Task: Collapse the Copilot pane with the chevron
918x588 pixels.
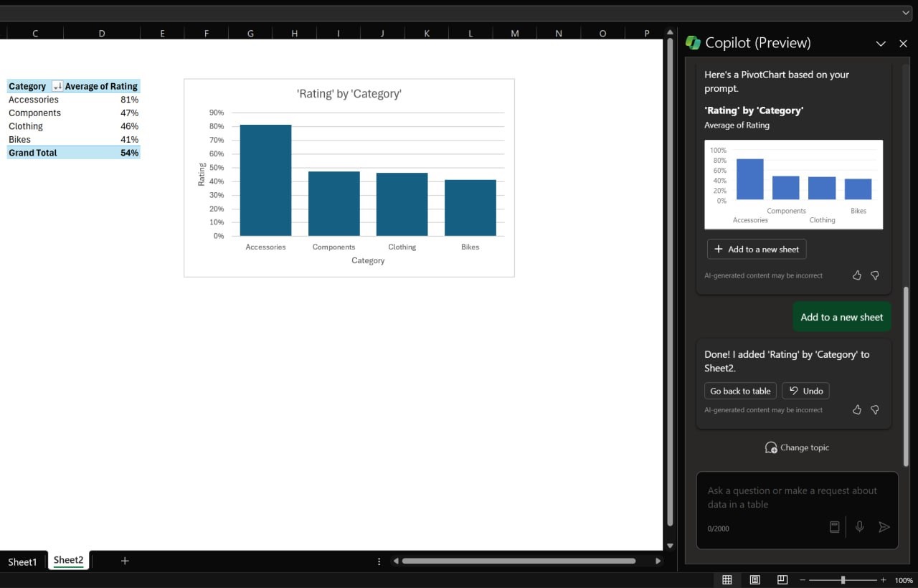Action: (x=881, y=43)
